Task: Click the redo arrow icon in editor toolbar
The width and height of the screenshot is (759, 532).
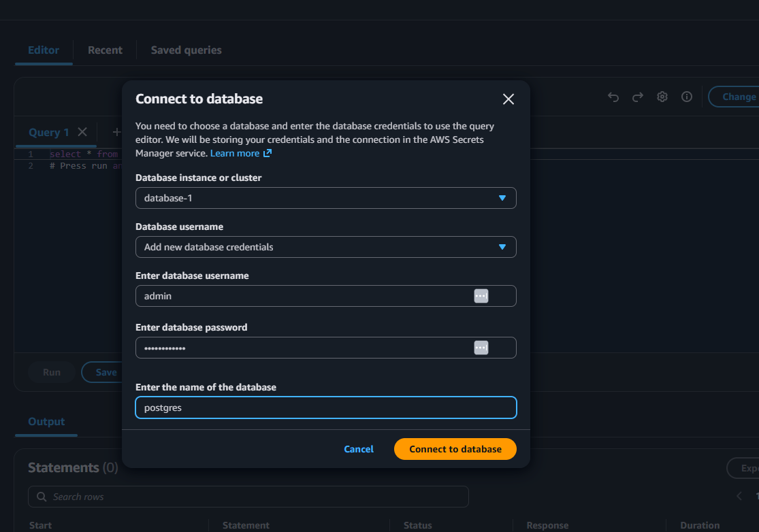Action: pos(638,97)
